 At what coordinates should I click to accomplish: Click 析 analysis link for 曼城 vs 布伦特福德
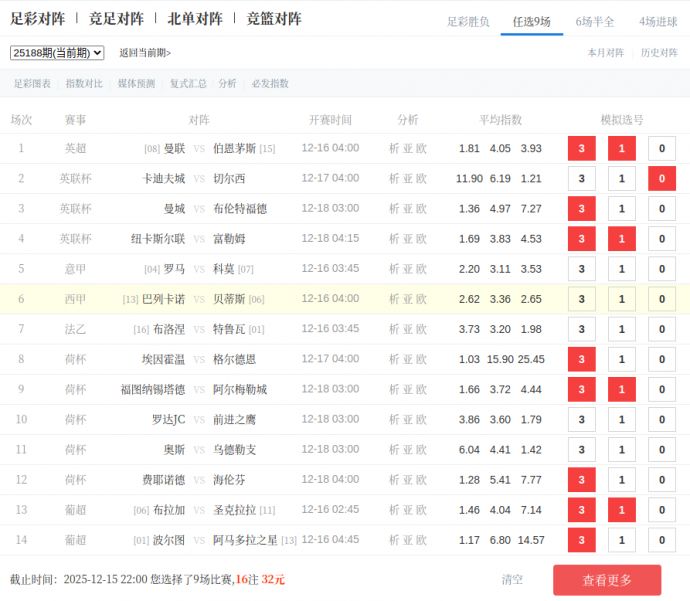point(394,209)
